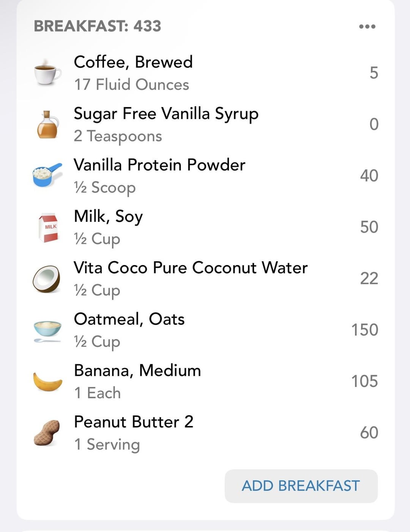
Task: Tap the banana icon
Action: click(x=48, y=381)
